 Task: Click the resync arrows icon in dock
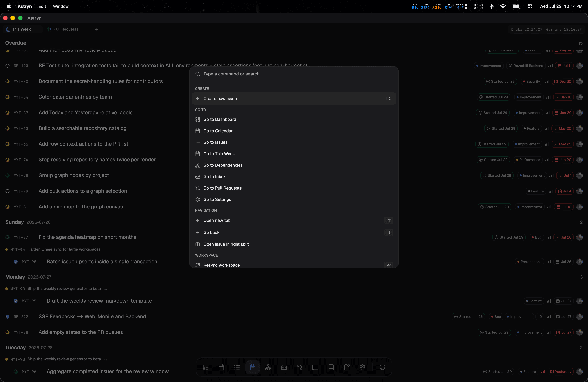(x=382, y=367)
